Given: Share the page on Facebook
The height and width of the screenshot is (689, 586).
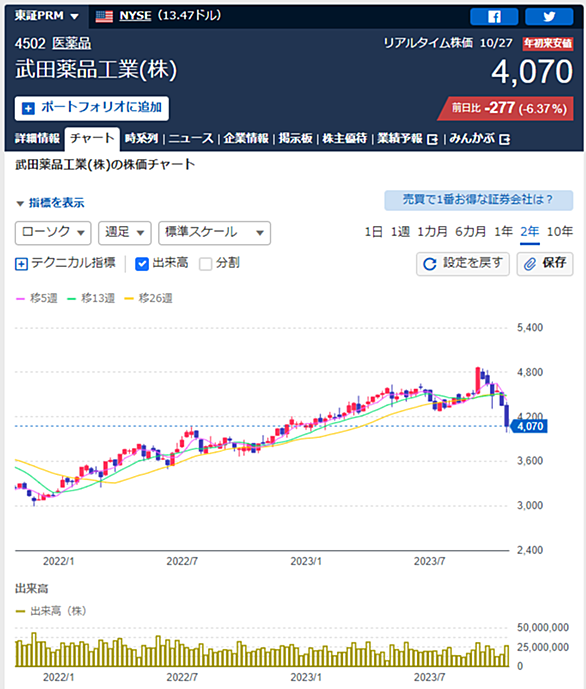Looking at the screenshot, I should 494,17.
